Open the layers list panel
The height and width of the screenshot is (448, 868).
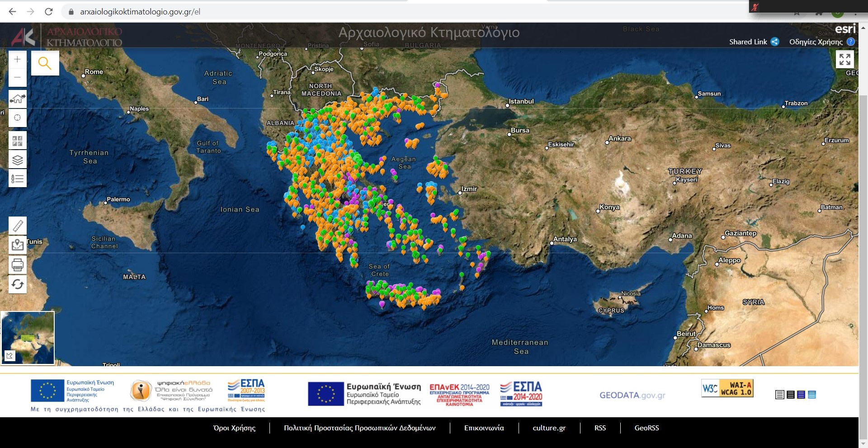(18, 160)
